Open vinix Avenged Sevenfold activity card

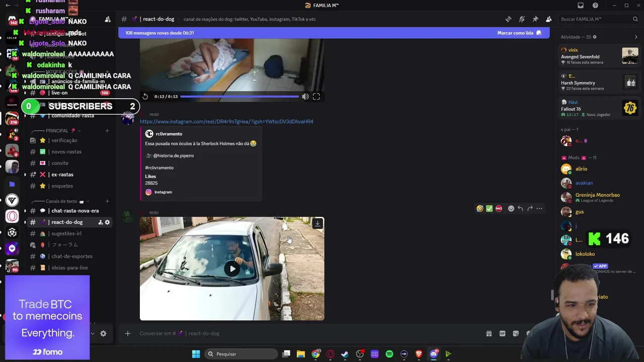(599, 56)
